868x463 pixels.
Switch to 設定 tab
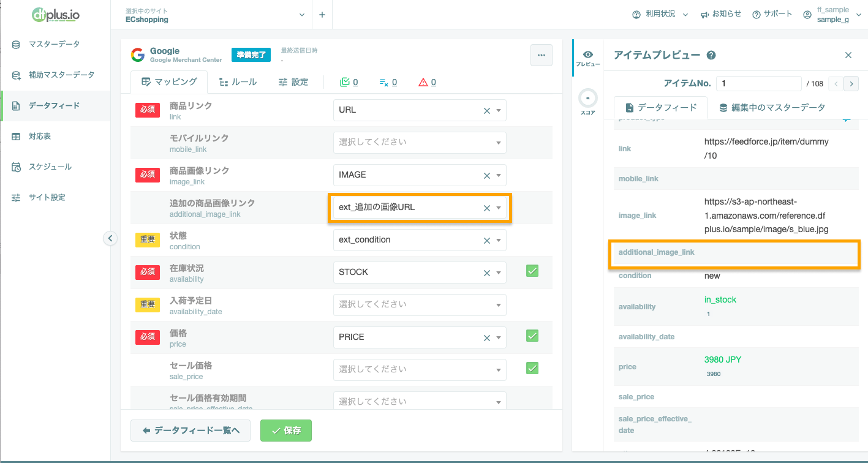click(x=293, y=81)
